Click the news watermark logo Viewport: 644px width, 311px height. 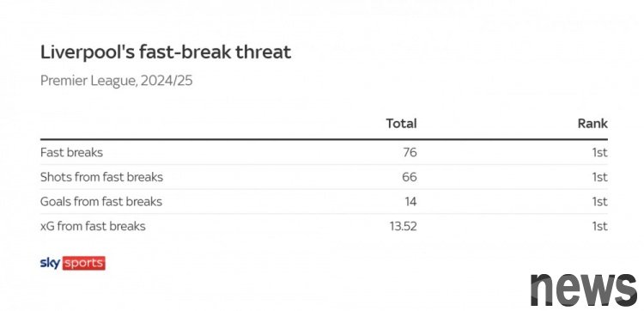coord(584,290)
